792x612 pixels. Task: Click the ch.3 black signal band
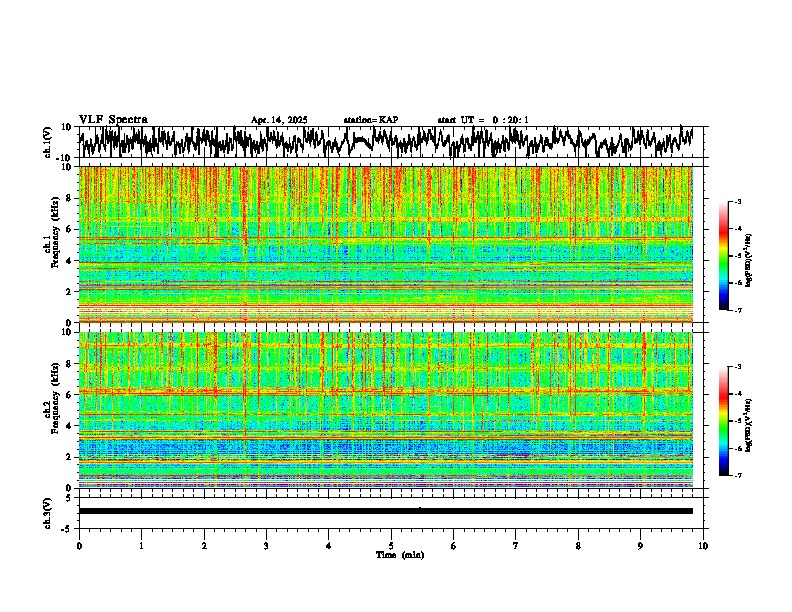click(386, 511)
